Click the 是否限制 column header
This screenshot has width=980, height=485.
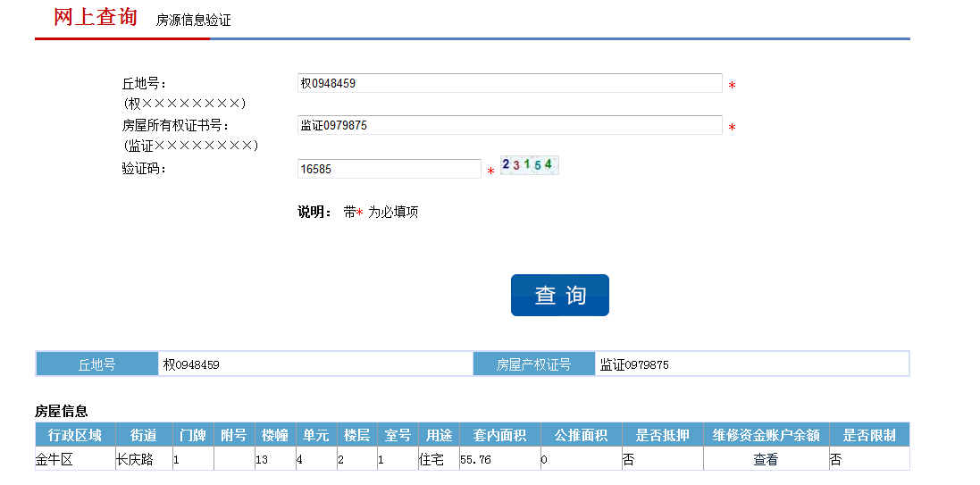tap(869, 435)
